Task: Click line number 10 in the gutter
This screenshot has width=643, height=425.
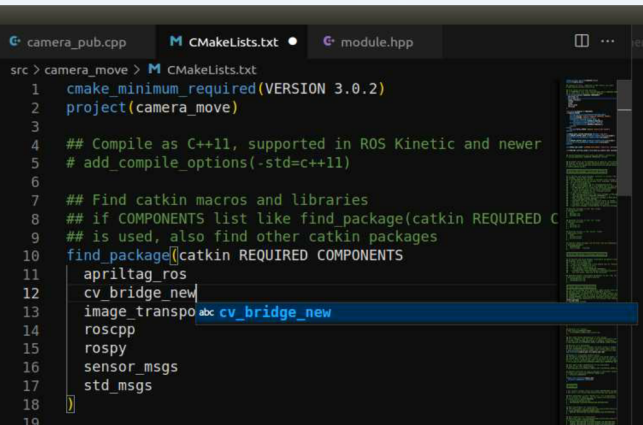Action: click(x=30, y=256)
